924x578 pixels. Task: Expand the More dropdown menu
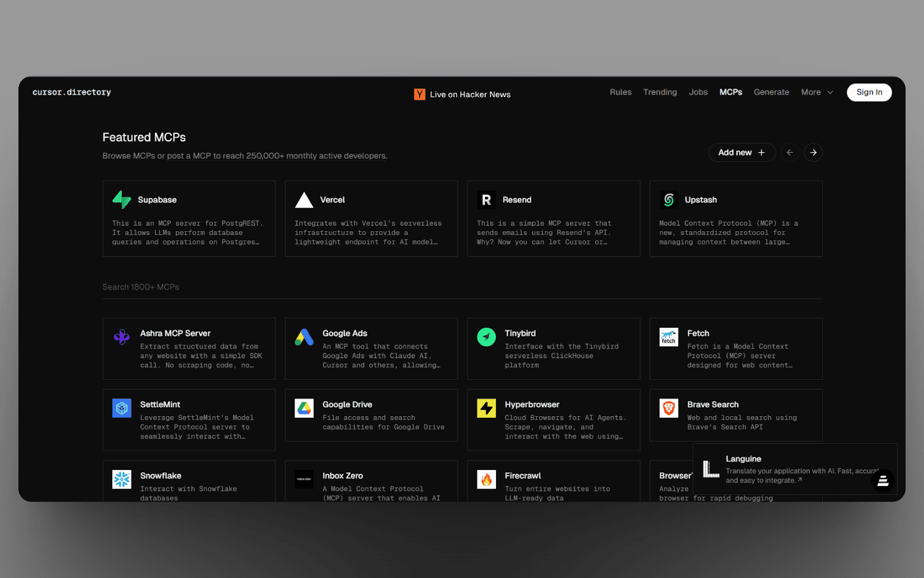(817, 92)
